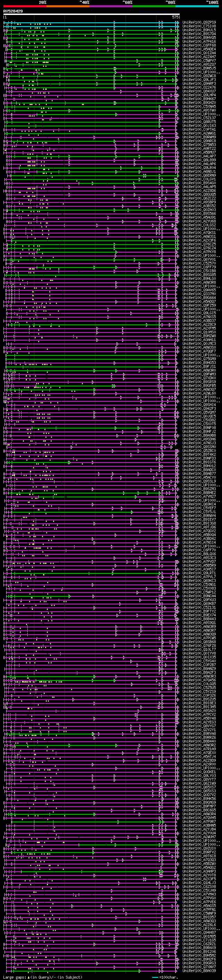Select the UniRef100_Q9LHP4 label

(x=199, y=95)
